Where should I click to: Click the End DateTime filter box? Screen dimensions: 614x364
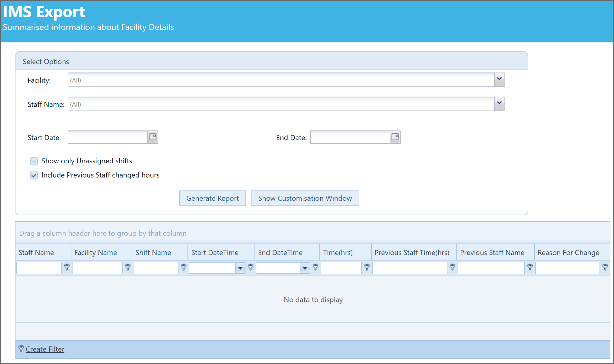pyautogui.click(x=278, y=268)
